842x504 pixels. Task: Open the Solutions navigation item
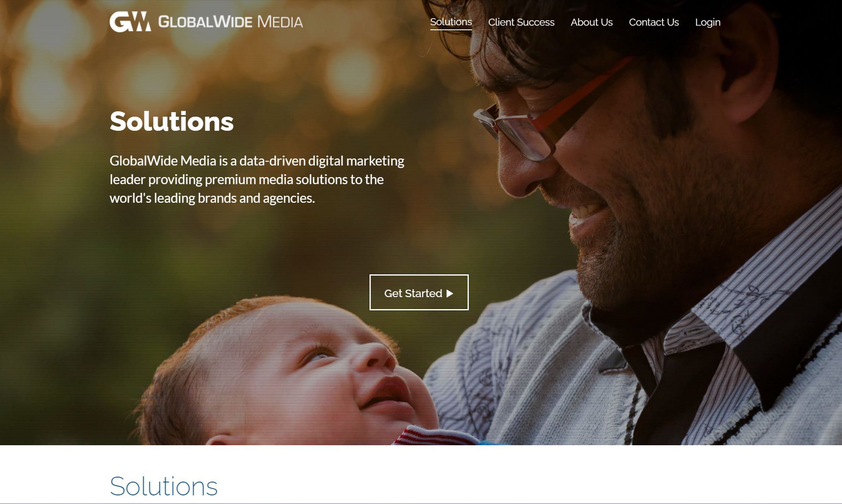click(451, 22)
